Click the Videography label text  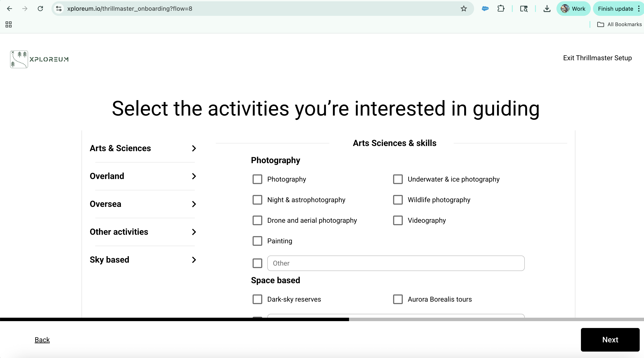point(427,220)
